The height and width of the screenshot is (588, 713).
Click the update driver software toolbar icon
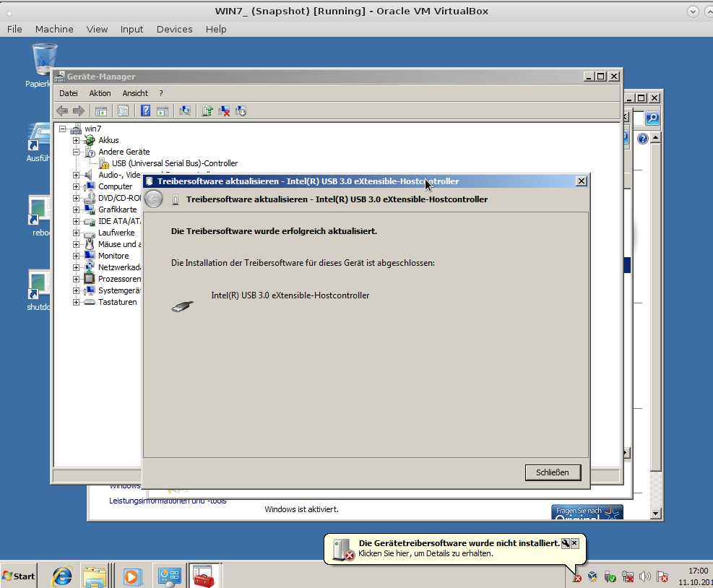(207, 111)
